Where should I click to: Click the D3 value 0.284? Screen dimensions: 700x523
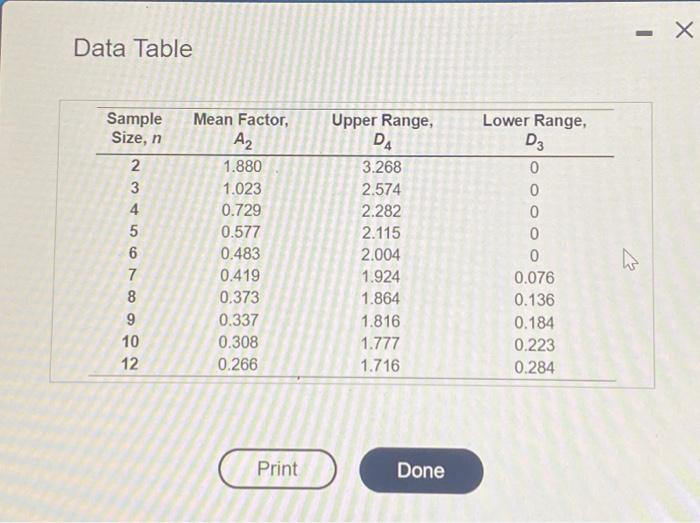click(x=534, y=368)
